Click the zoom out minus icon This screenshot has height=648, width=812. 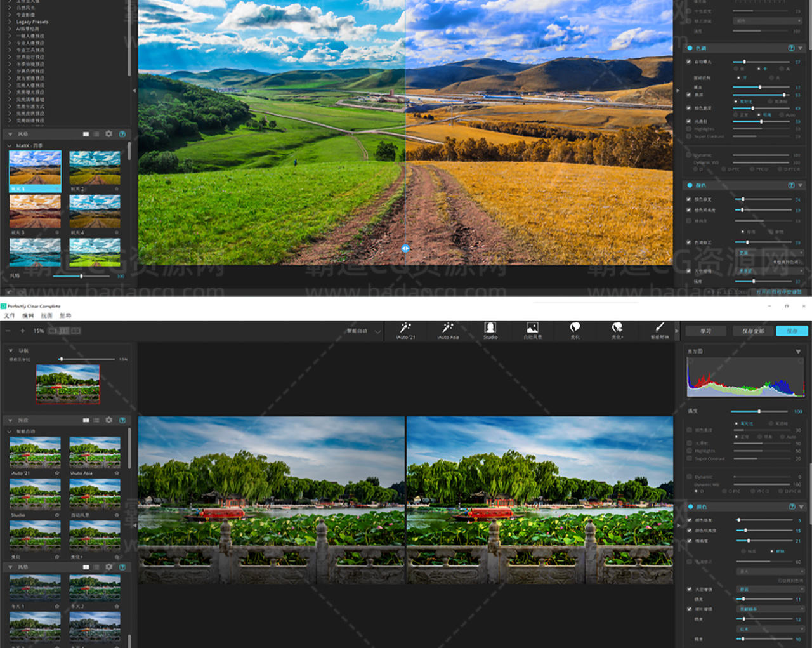(8, 331)
